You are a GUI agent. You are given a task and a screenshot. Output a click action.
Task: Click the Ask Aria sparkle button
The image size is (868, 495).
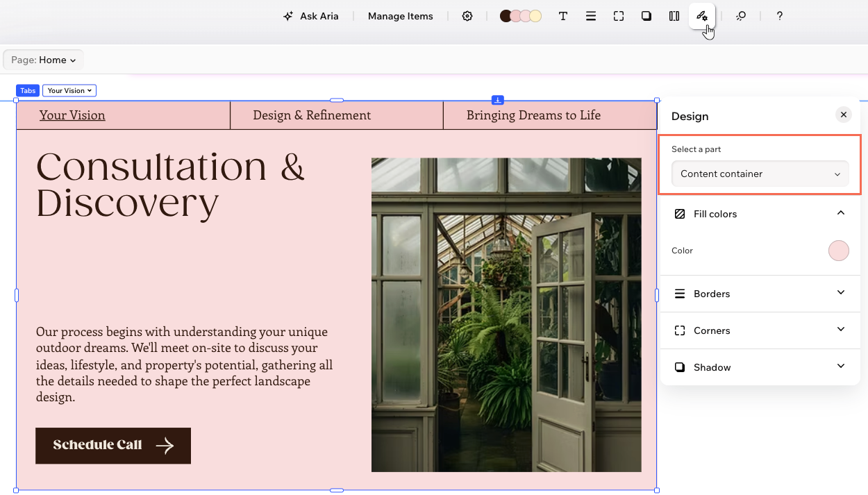click(x=310, y=16)
